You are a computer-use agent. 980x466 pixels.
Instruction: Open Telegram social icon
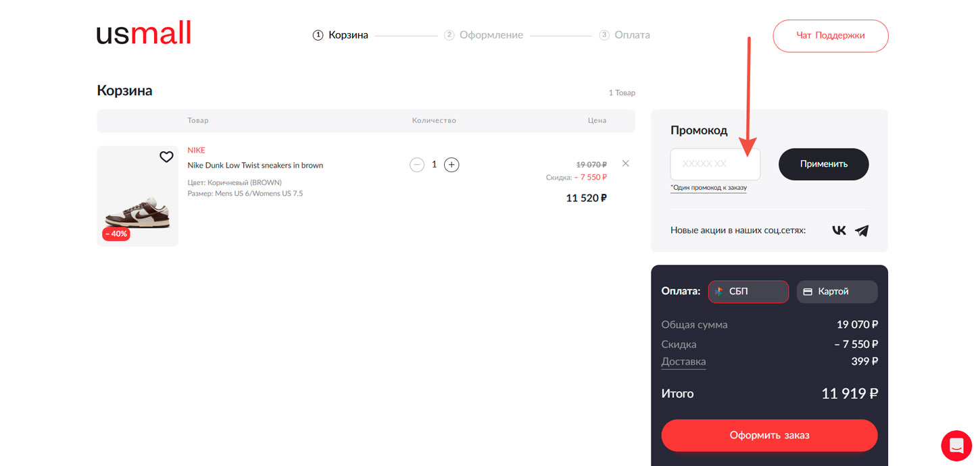861,230
